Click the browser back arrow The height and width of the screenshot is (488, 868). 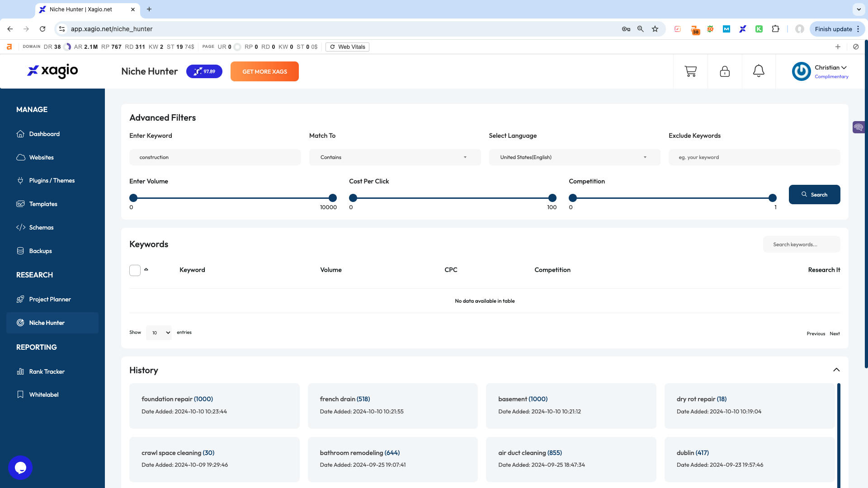[10, 29]
